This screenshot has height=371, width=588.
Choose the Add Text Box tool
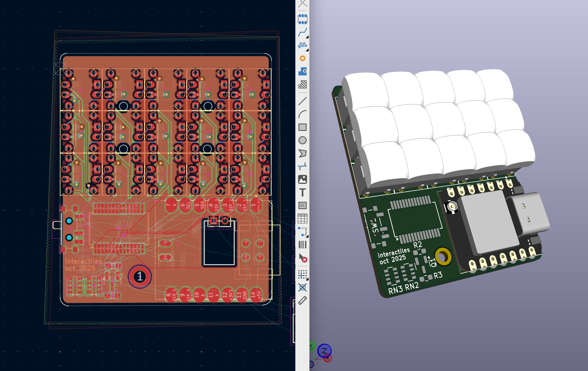[x=302, y=205]
